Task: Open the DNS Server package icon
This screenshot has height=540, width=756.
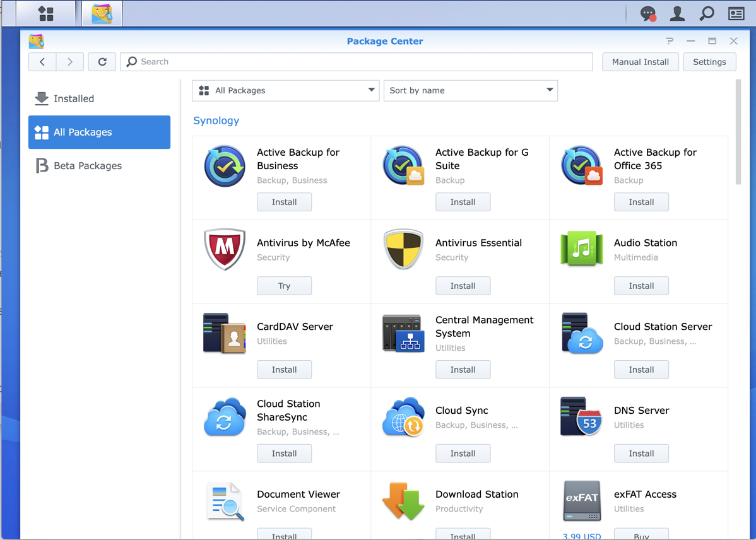Action: tap(581, 417)
